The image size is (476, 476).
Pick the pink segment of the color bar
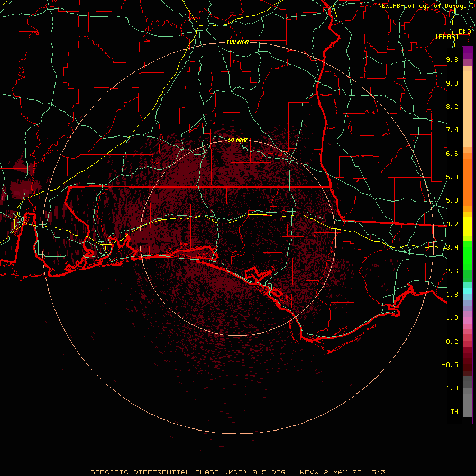(467, 321)
